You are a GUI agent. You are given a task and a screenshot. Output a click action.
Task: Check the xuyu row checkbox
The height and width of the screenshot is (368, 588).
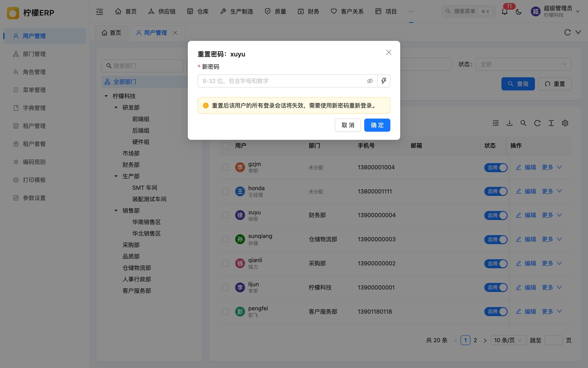(x=225, y=215)
